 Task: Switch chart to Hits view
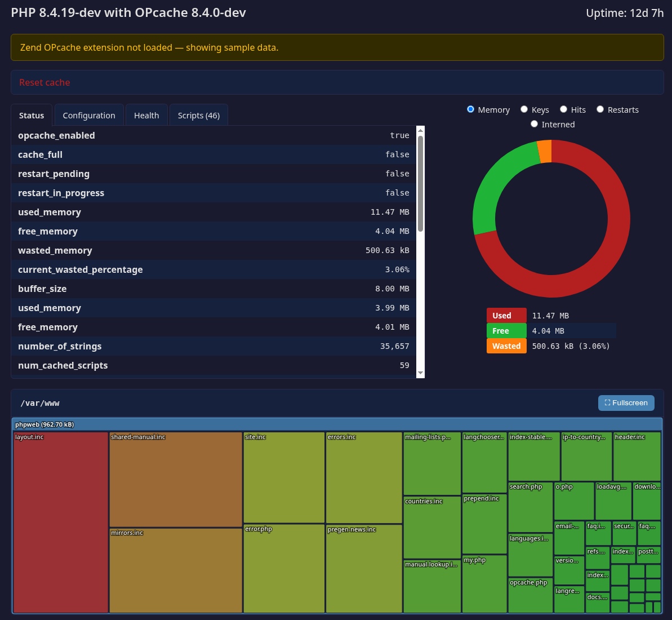[563, 109]
